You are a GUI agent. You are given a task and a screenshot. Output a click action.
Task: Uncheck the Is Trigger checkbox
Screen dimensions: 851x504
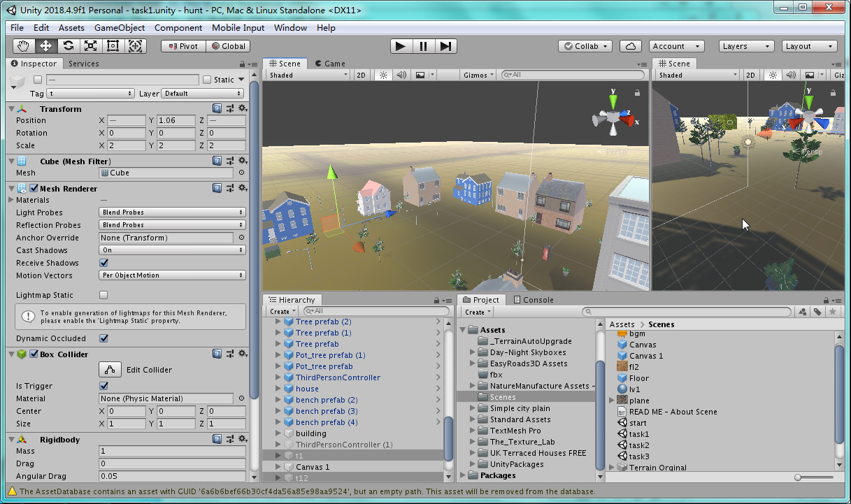104,386
